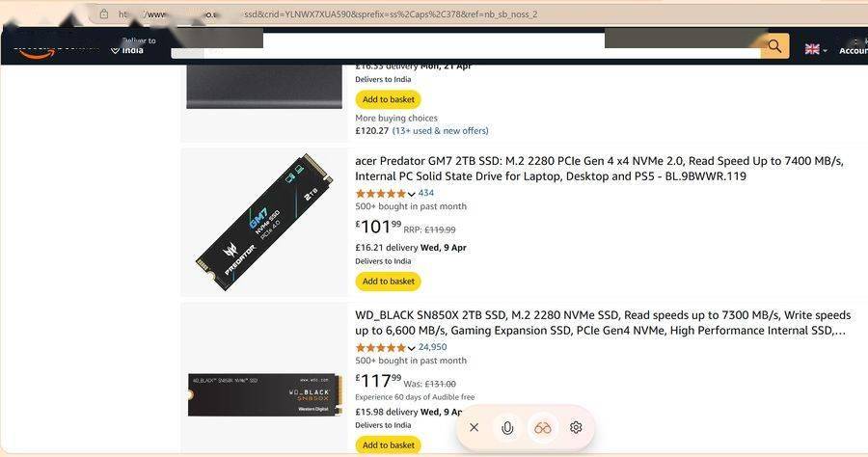Click the orange search magnifier button

pyautogui.click(x=774, y=45)
